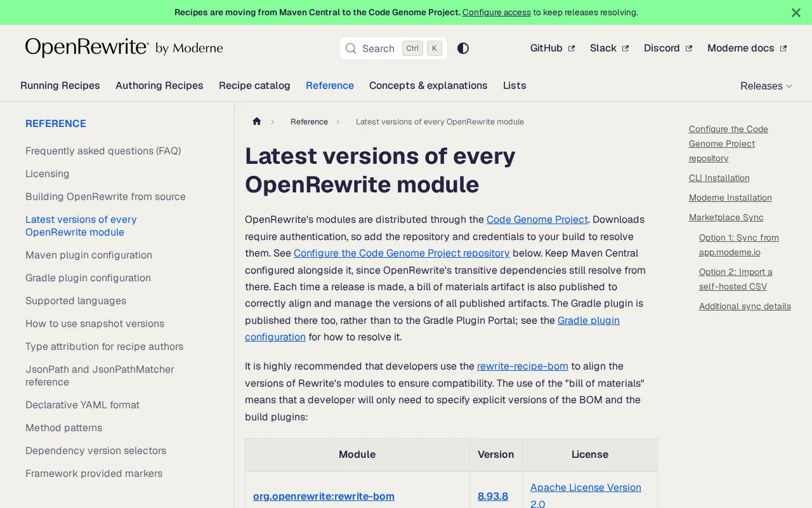Expand the Releases dropdown
The width and height of the screenshot is (812, 508).
[766, 86]
